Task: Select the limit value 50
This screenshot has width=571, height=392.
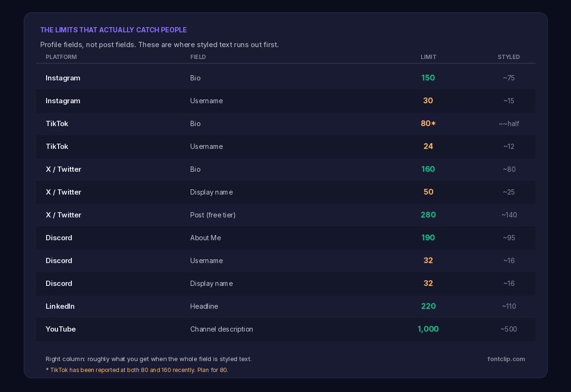Action: pos(428,192)
